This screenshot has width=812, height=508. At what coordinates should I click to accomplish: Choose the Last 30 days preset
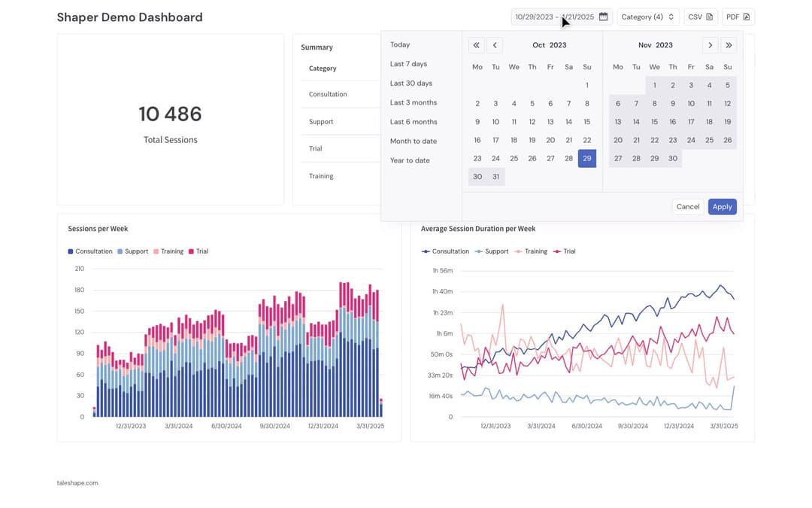tap(411, 83)
